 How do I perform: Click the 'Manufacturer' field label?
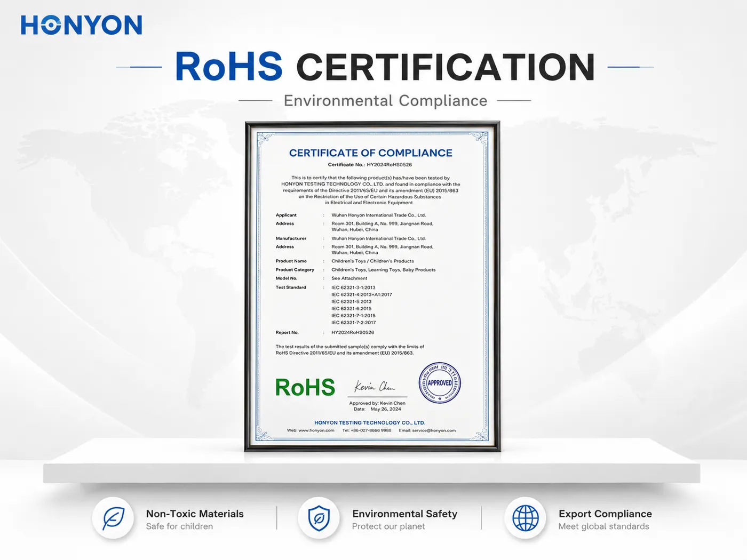[291, 238]
